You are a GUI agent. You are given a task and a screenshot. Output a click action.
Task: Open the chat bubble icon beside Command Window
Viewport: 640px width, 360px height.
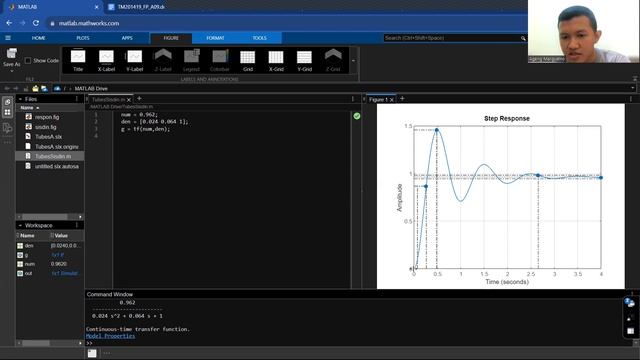pyautogui.click(x=629, y=302)
